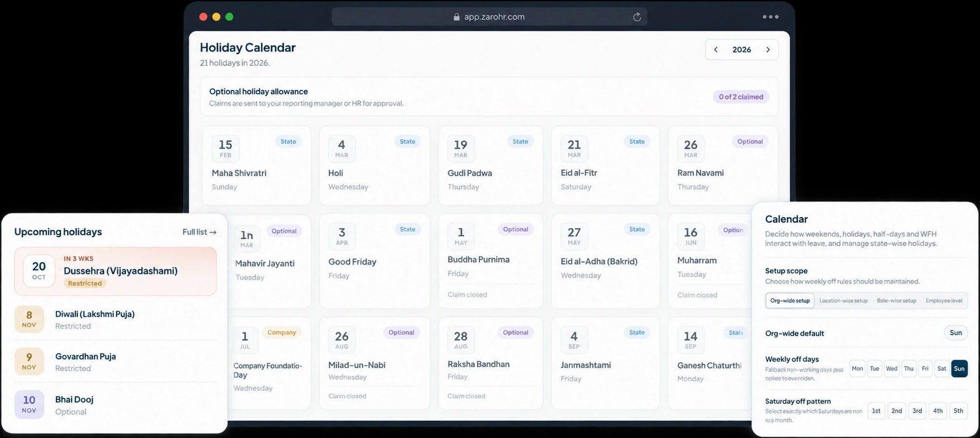Toggle Thu as weekly off day
The height and width of the screenshot is (438, 980).
[908, 369]
